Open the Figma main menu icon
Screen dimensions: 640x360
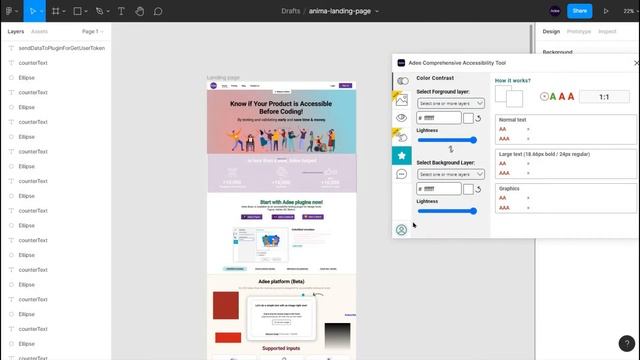[x=9, y=11]
